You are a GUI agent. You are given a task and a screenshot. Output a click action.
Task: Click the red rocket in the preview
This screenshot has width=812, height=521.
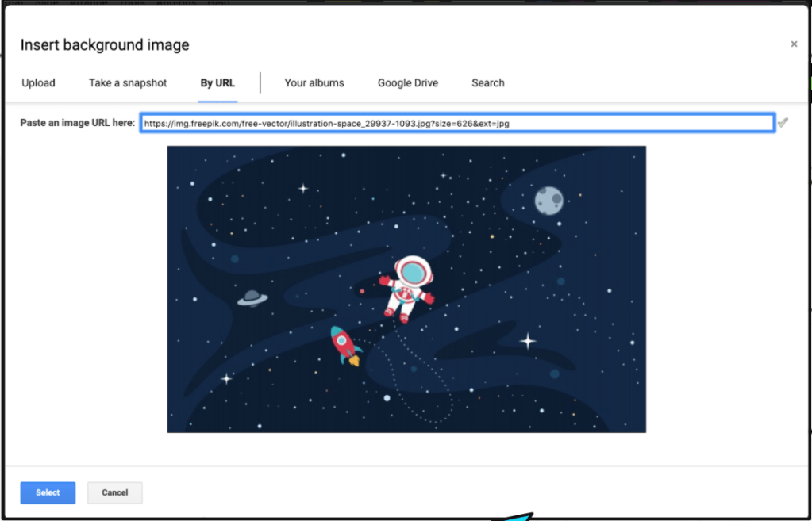(345, 346)
